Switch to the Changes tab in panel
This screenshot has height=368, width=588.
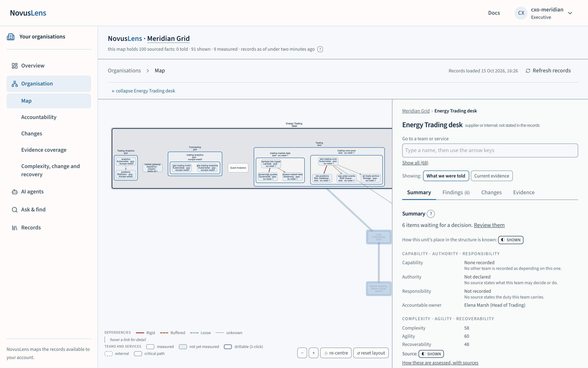(x=491, y=192)
